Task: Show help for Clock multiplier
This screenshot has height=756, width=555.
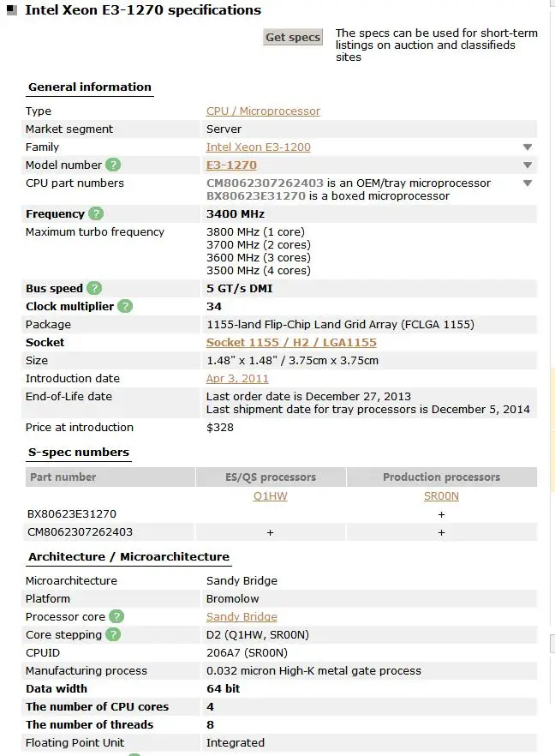Action: pyautogui.click(x=125, y=307)
